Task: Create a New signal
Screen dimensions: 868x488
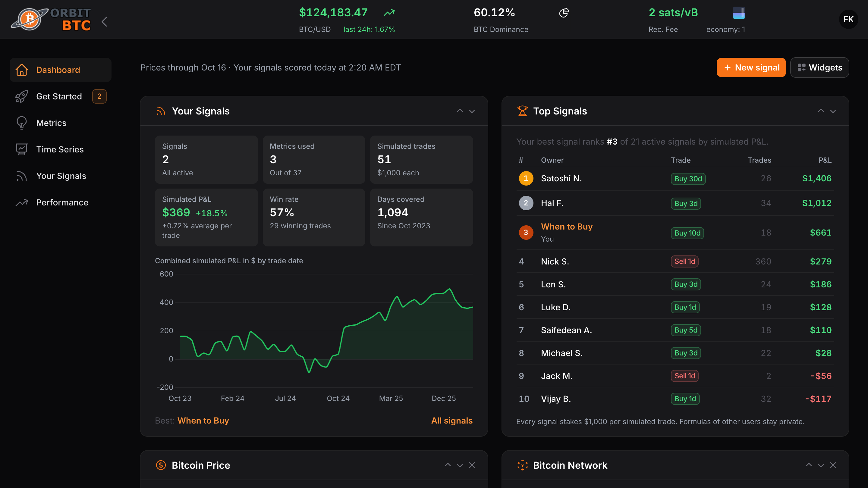Action: (751, 68)
